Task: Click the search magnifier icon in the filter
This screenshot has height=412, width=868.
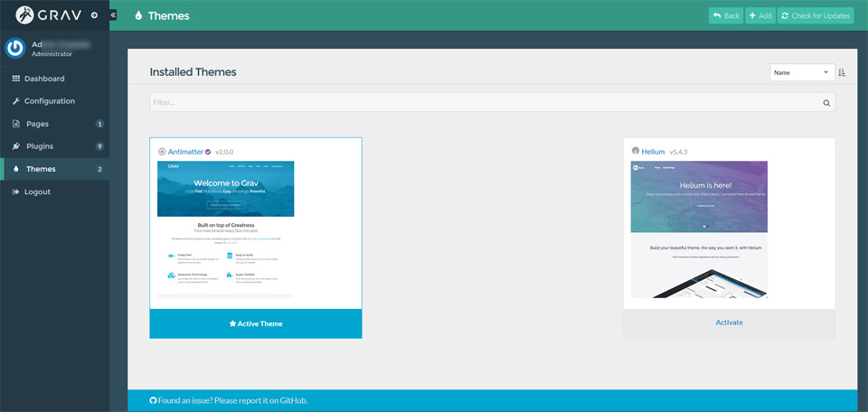Action: (x=826, y=103)
